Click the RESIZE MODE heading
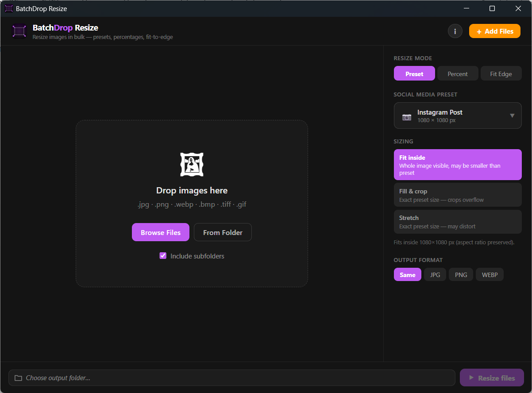The image size is (532, 393). pos(412,58)
